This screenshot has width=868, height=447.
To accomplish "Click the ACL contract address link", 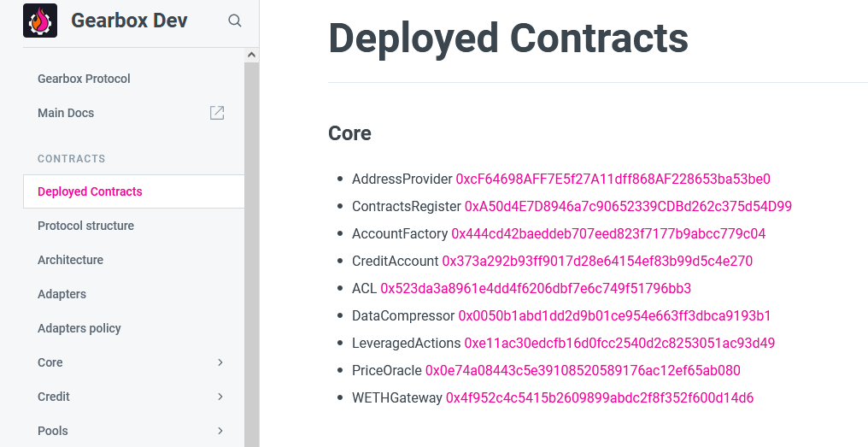I will [x=536, y=289].
